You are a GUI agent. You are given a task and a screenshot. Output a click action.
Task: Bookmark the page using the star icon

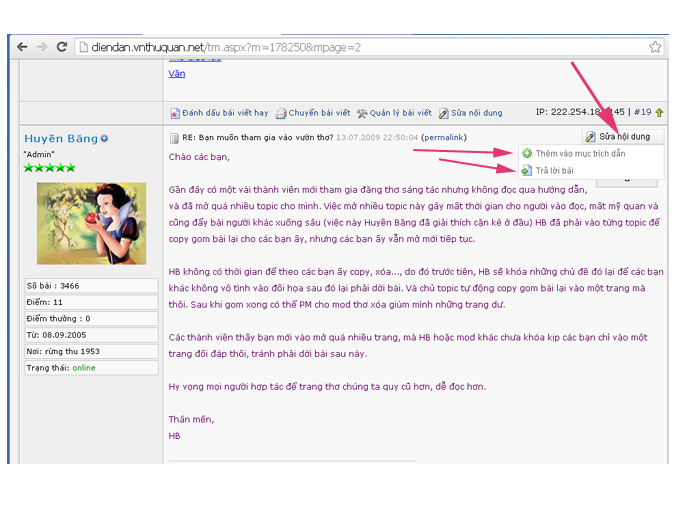coord(655,47)
